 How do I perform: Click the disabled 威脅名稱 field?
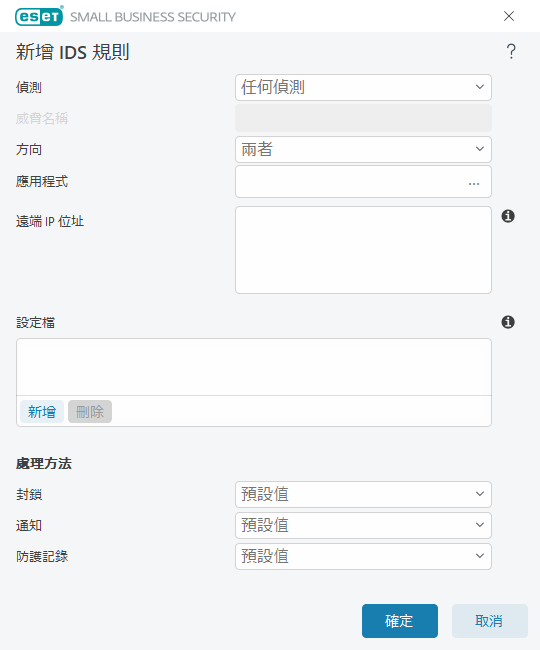[363, 118]
